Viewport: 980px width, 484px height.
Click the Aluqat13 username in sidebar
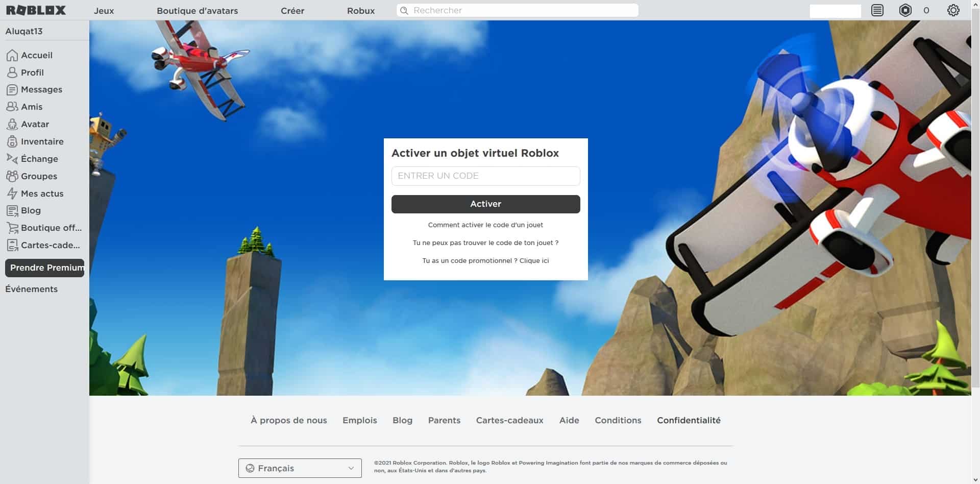(x=24, y=31)
